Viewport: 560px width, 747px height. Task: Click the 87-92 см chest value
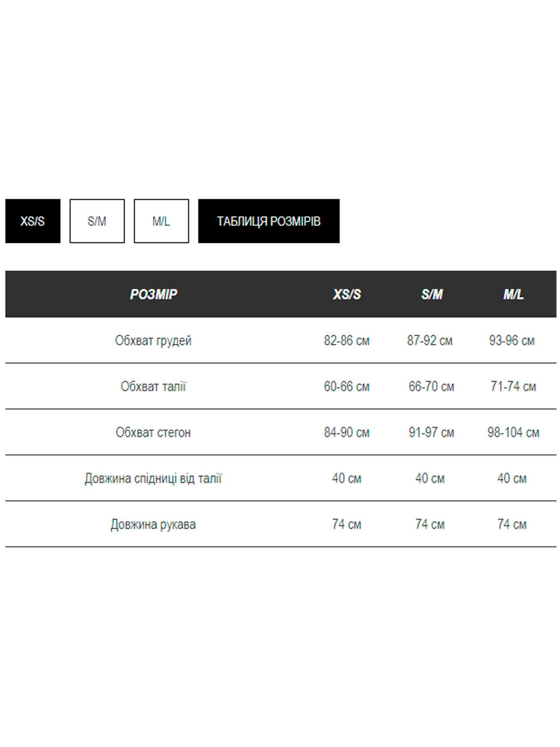430,341
